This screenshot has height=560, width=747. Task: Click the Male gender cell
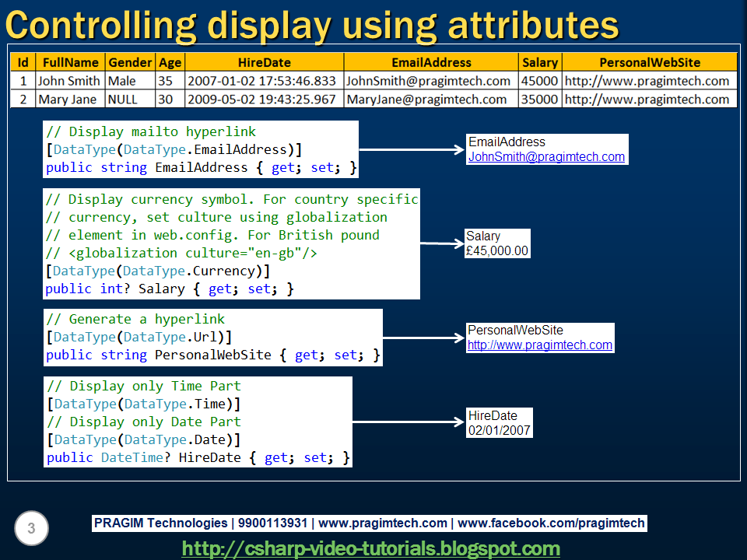[130, 81]
